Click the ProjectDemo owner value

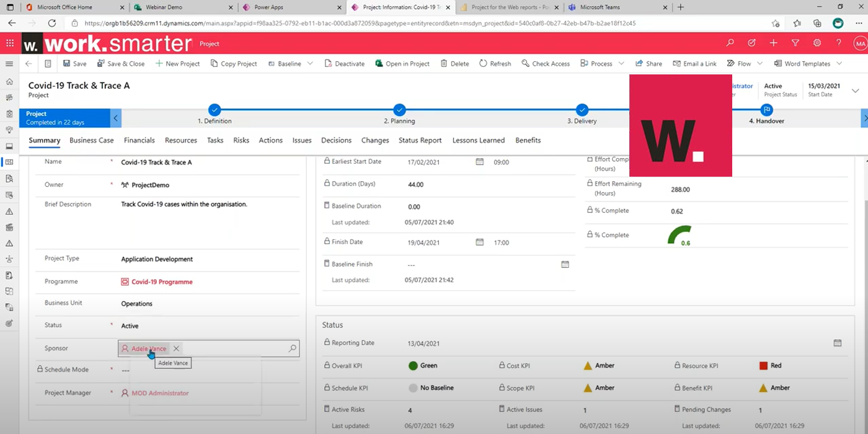pos(150,185)
